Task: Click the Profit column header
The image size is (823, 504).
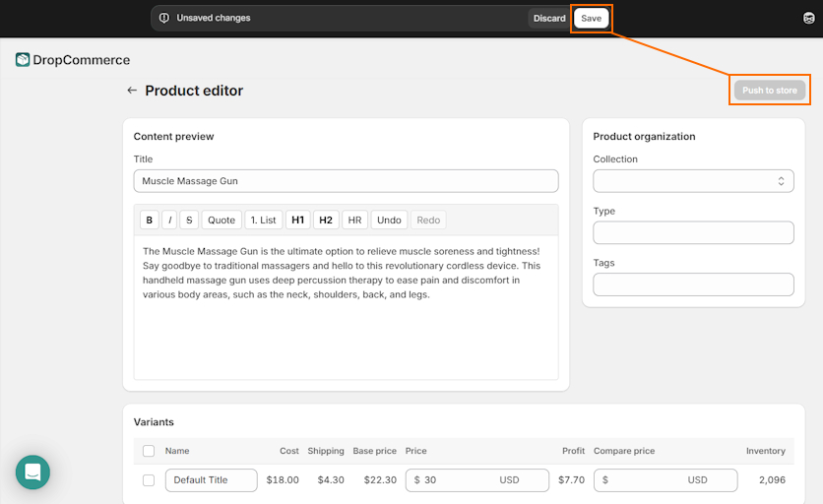Action: click(573, 451)
